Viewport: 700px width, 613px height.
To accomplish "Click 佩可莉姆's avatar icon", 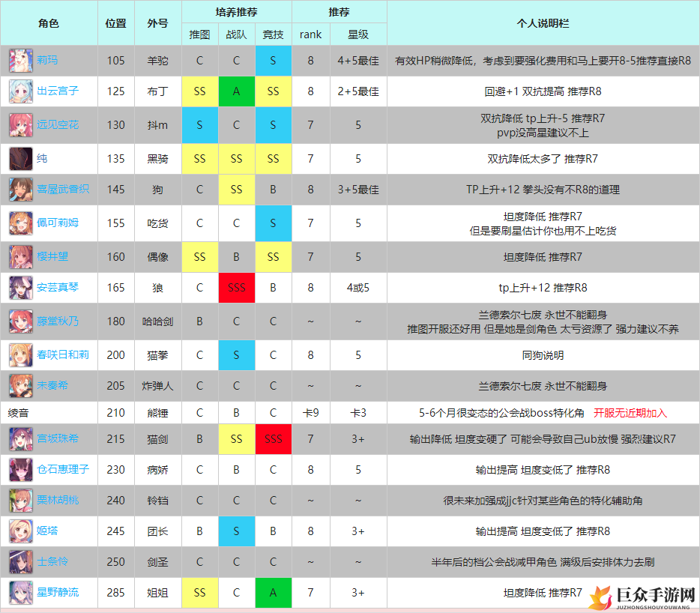I will [x=21, y=223].
